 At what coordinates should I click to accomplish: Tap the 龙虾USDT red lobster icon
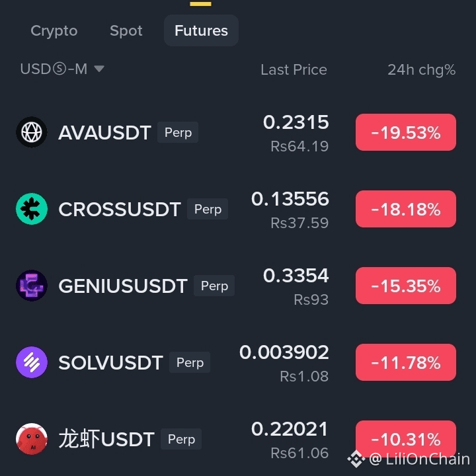32,439
